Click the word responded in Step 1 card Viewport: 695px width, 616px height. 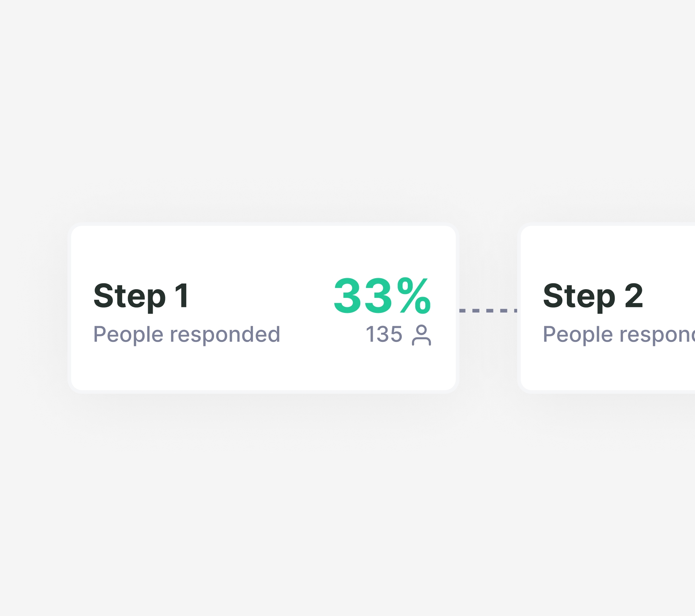pos(225,335)
